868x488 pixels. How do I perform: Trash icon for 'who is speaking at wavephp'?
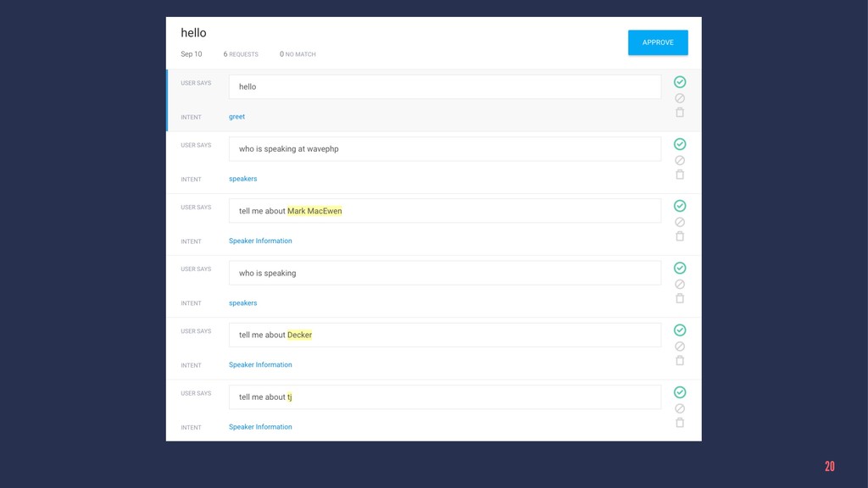680,175
